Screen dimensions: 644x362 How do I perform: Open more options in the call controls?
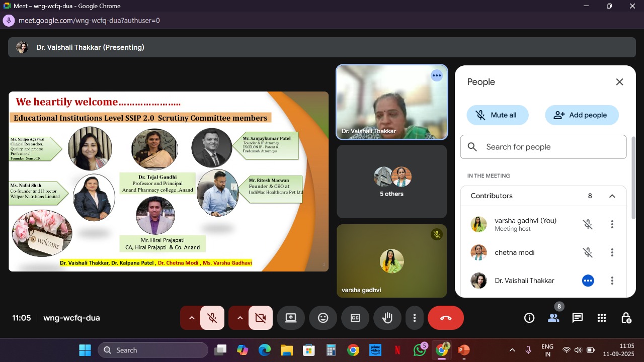(x=415, y=318)
